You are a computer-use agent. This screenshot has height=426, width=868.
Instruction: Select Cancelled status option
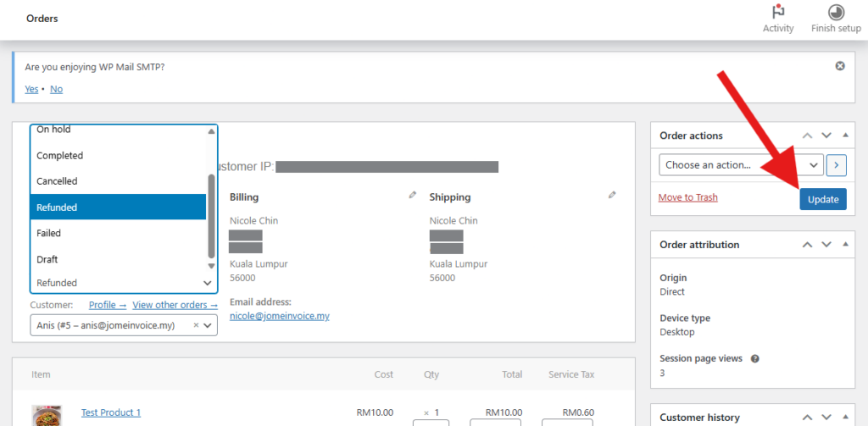pyautogui.click(x=118, y=181)
